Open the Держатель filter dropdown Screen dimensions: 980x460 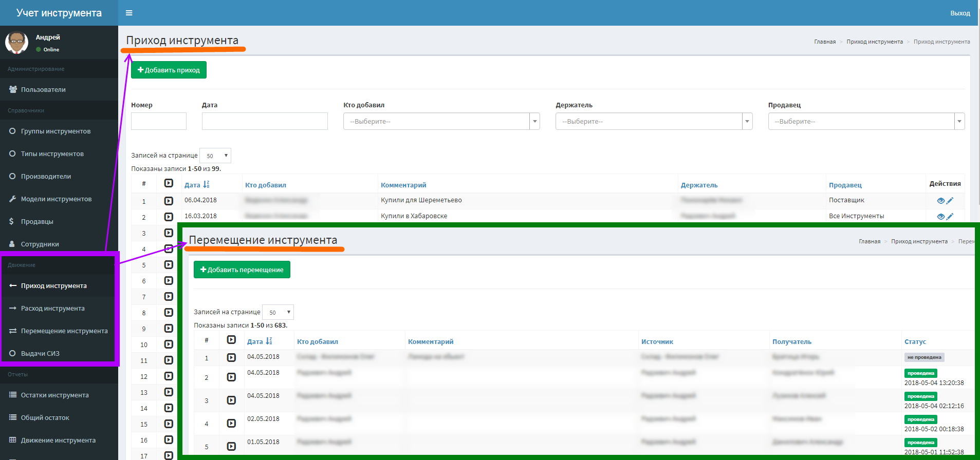pos(654,121)
